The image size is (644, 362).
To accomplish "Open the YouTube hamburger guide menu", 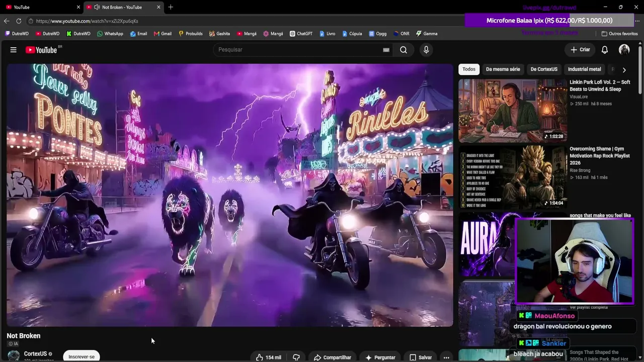I will pyautogui.click(x=14, y=50).
